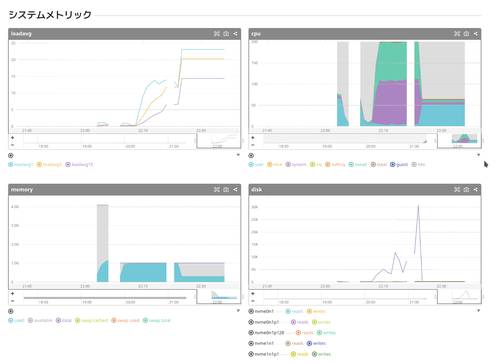Toggle all series circle under memory graph

point(11,311)
